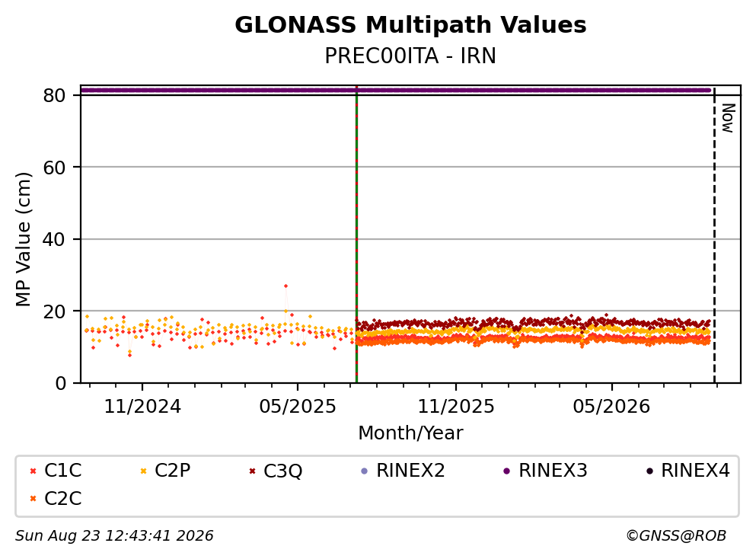
Task: Click the green vertical event line
Action: (356, 235)
